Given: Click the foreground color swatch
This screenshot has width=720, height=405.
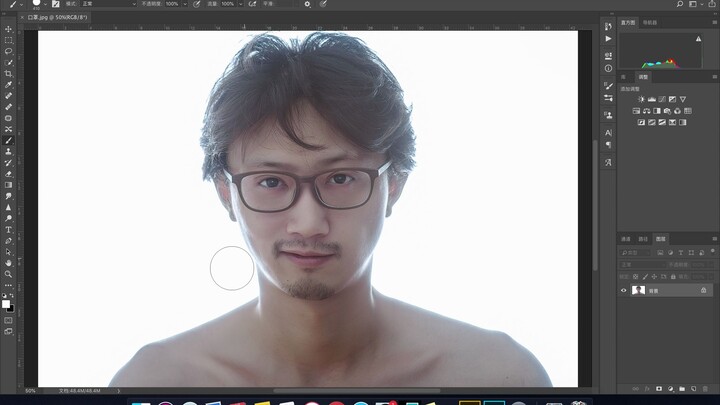Looking at the screenshot, I should point(6,302).
